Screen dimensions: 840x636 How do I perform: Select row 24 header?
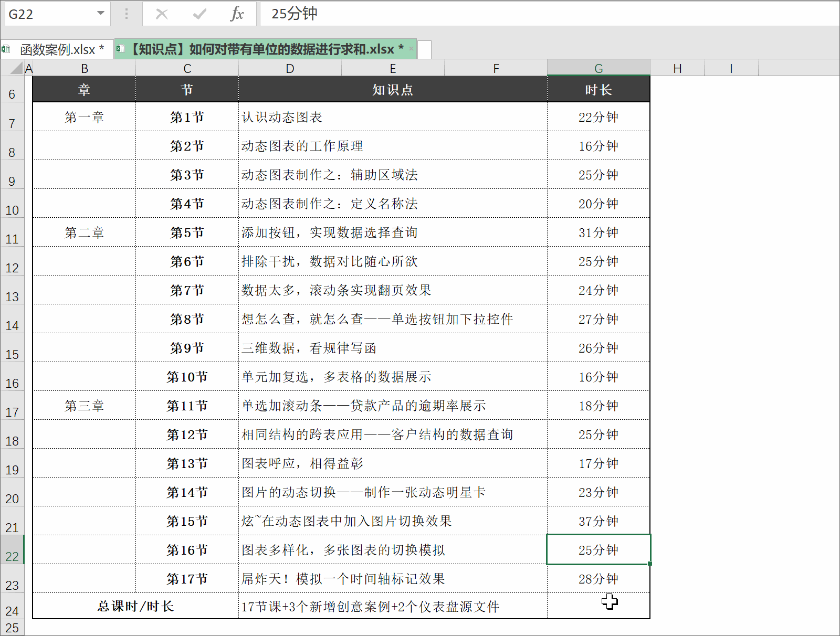(x=12, y=606)
